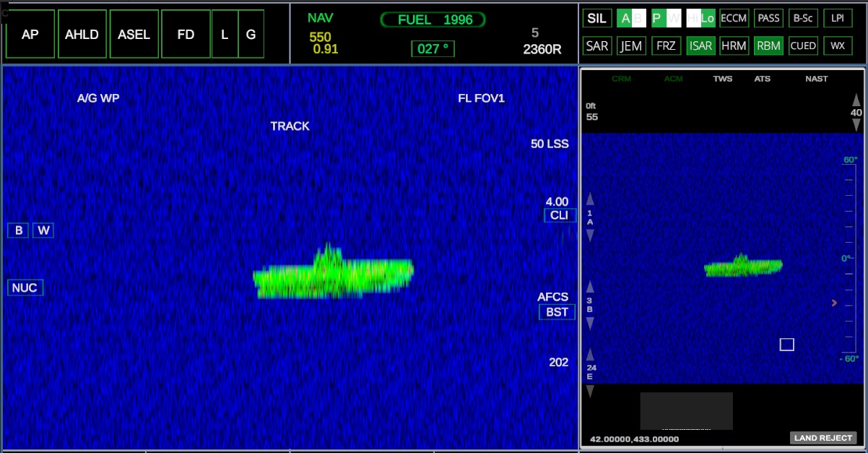
Task: Turn on ECCM mode
Action: point(734,19)
